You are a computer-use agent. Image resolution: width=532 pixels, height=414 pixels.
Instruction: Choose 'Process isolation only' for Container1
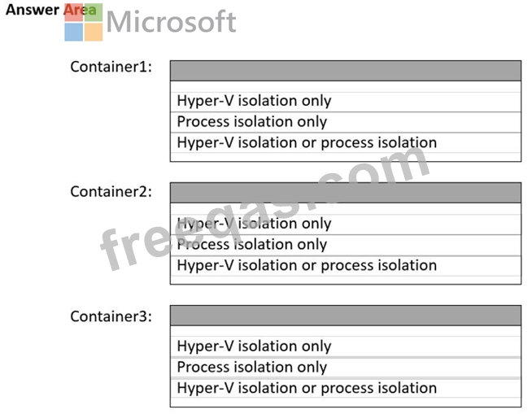(251, 122)
